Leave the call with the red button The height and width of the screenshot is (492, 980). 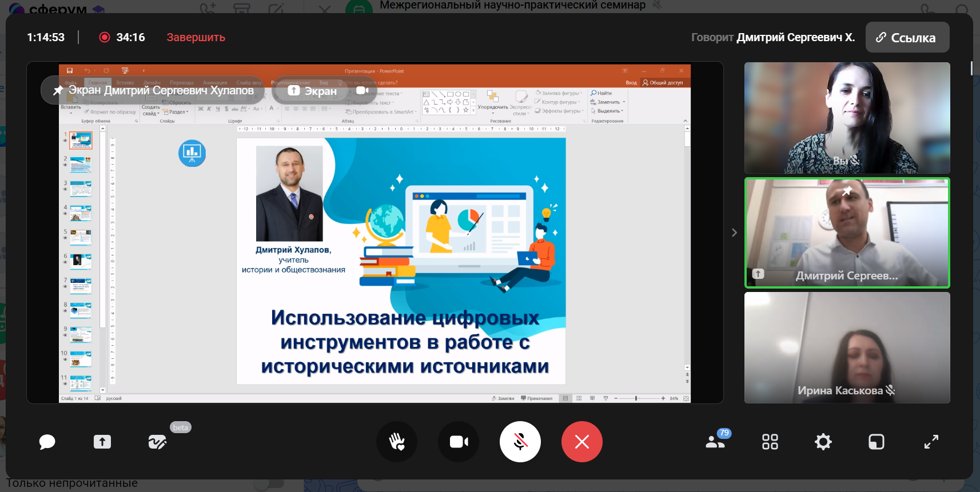click(x=582, y=442)
